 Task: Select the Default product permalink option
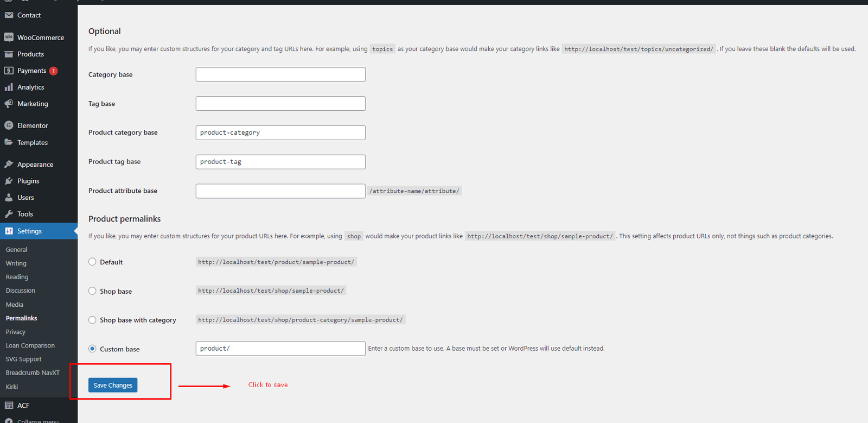point(92,262)
